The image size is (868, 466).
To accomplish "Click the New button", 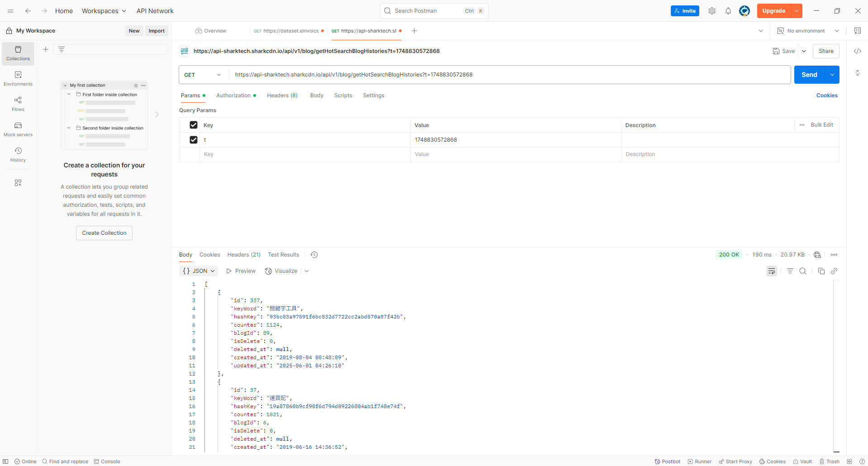I will pos(134,31).
